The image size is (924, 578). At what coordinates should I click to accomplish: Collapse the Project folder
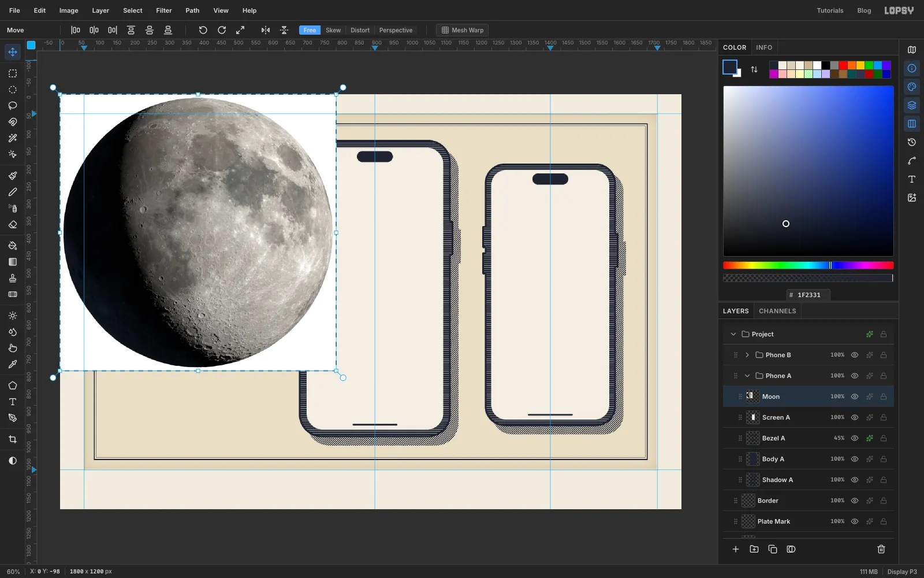click(733, 334)
